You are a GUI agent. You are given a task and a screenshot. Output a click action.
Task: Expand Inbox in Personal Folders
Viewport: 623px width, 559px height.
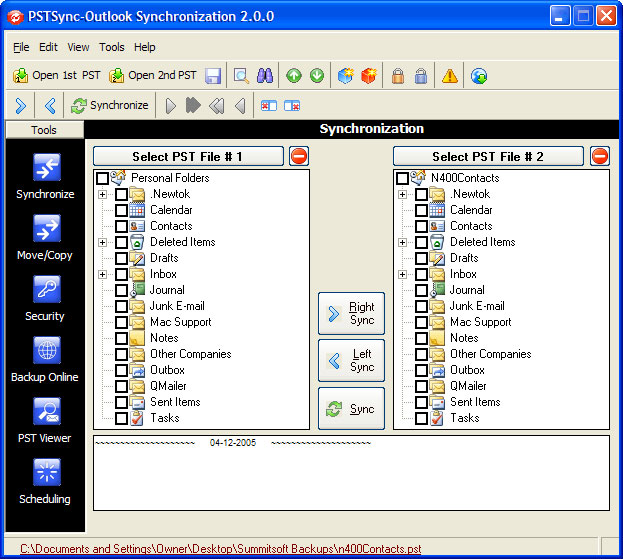click(x=103, y=274)
